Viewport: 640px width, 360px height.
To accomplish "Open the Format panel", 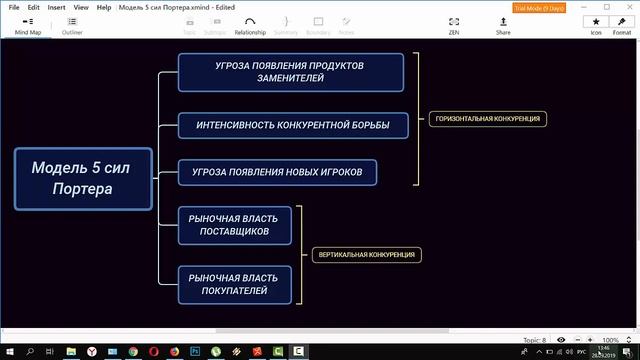I will (x=622, y=26).
